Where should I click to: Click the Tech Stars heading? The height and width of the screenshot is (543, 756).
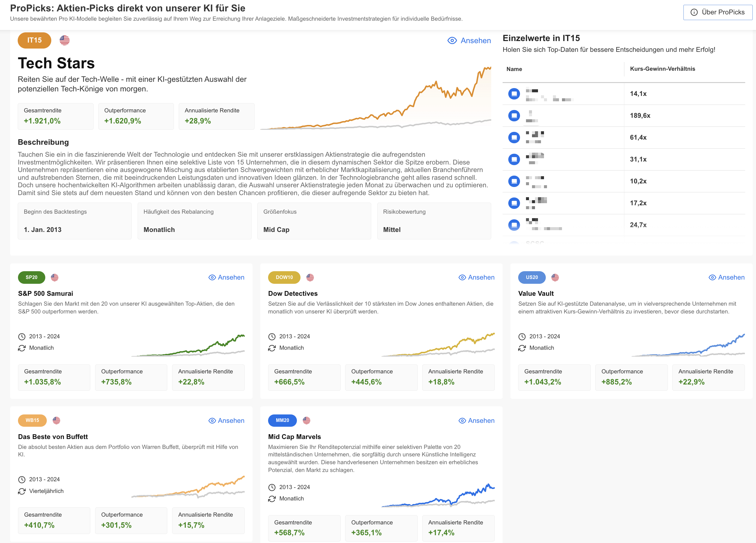tap(56, 63)
